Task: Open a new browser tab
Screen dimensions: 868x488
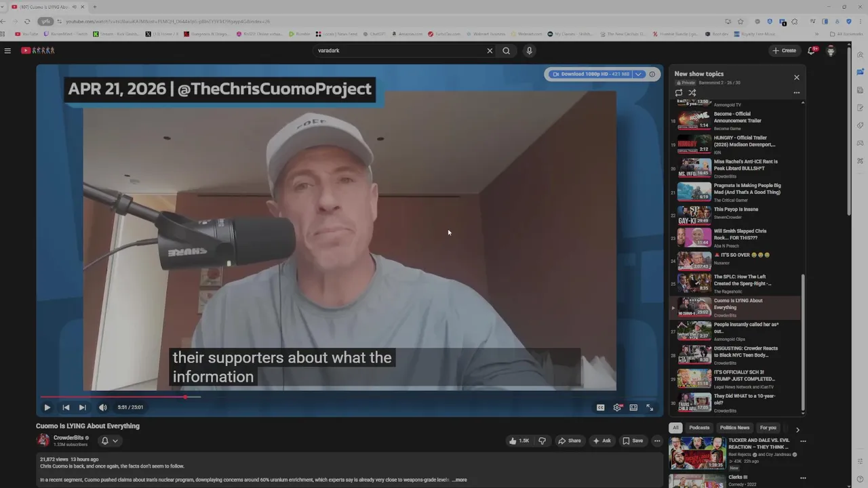Action: 94,7
